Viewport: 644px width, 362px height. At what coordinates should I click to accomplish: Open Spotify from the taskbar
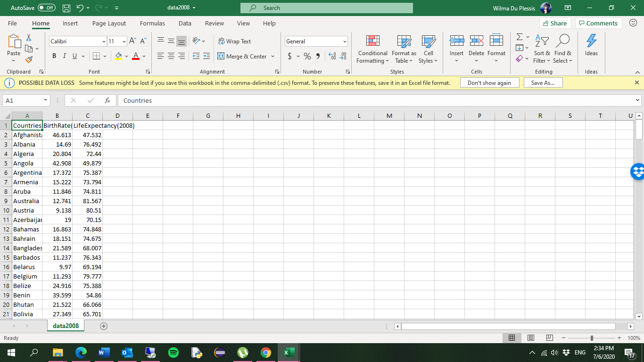tap(173, 353)
